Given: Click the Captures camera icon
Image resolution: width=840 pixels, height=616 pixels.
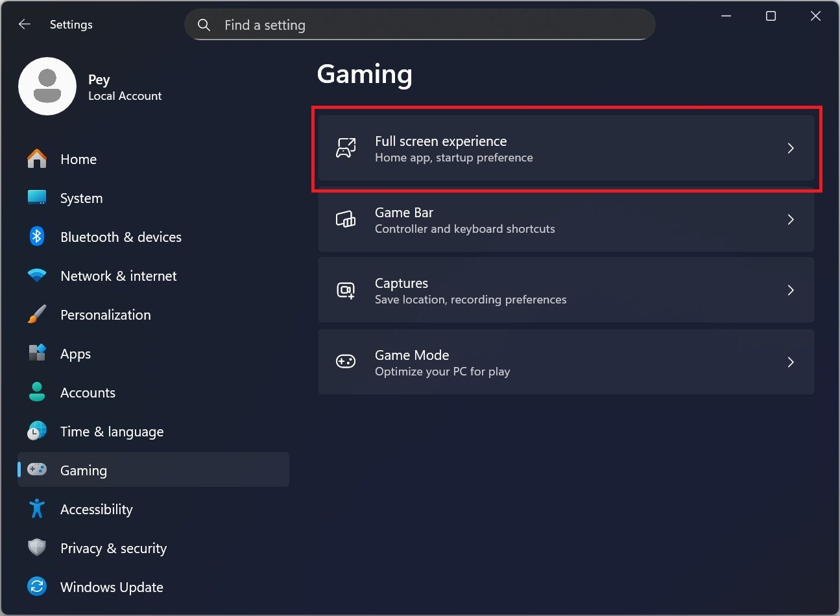Looking at the screenshot, I should click(346, 290).
